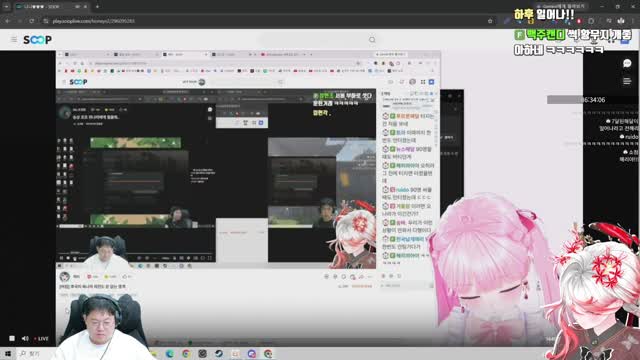
Task: Open the list icon below chat bubble
Action: (x=627, y=81)
